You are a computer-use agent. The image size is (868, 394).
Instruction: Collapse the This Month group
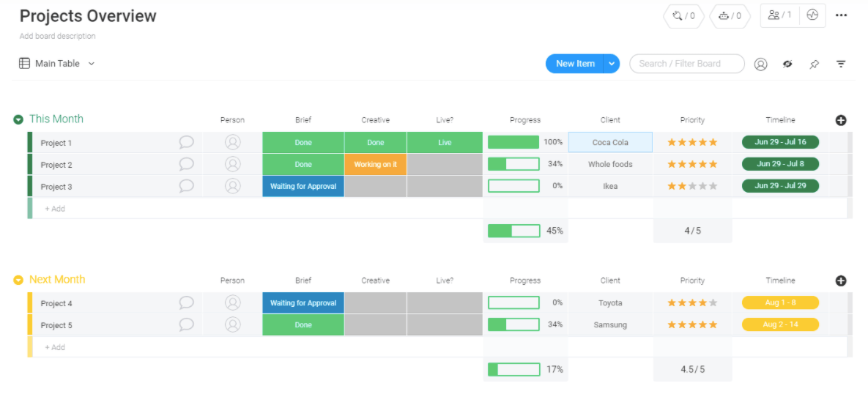coord(18,119)
